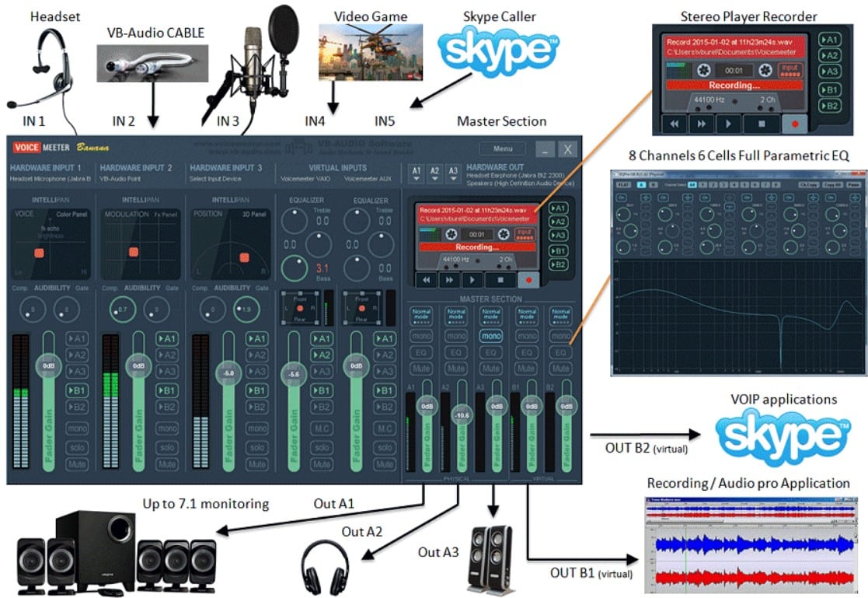Open the A2 hardware output device selector
868x598 pixels.
coord(434,172)
